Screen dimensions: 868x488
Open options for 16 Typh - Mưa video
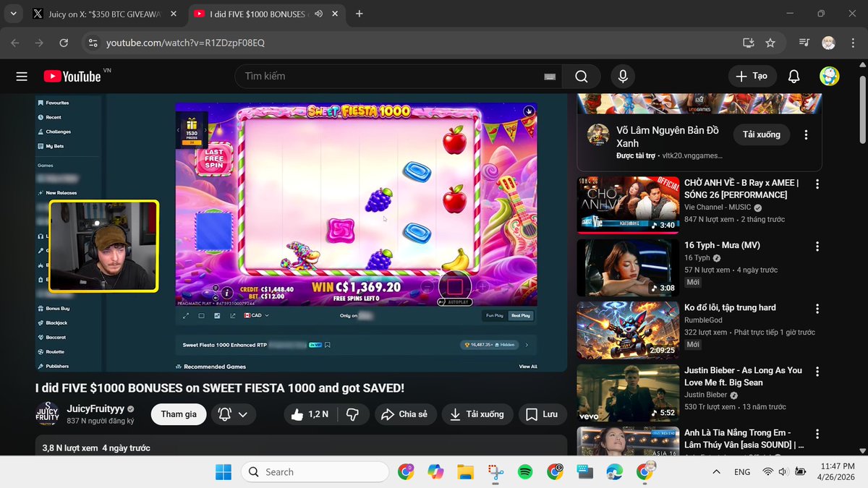[x=817, y=246]
